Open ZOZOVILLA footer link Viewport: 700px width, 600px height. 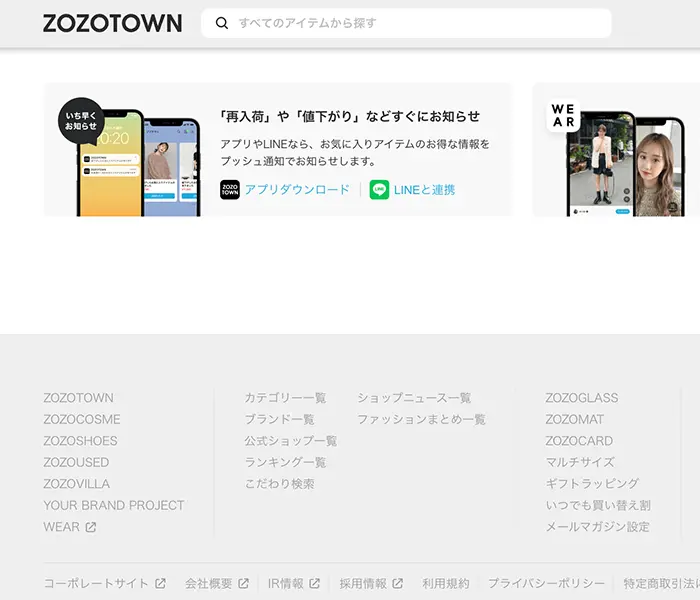[x=77, y=483]
